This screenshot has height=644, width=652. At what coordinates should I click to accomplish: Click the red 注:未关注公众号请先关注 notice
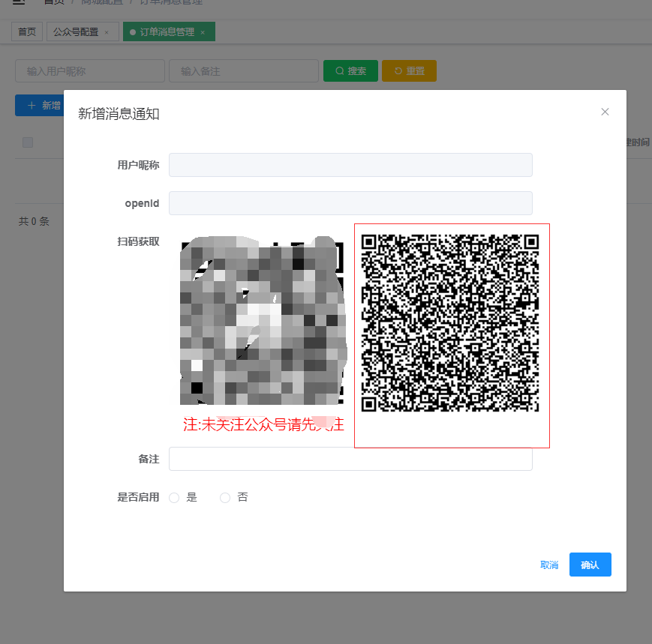tap(263, 424)
